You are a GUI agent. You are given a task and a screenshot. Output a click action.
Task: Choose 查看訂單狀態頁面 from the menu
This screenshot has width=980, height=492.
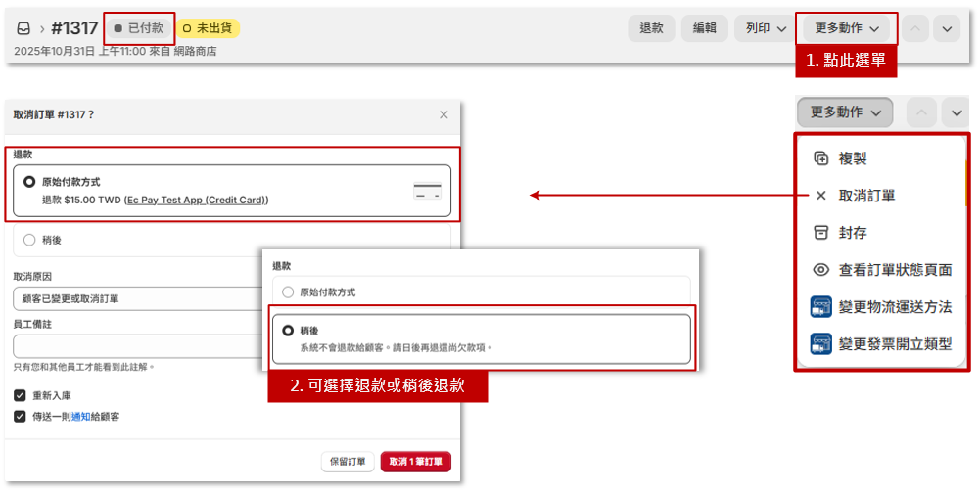point(895,270)
